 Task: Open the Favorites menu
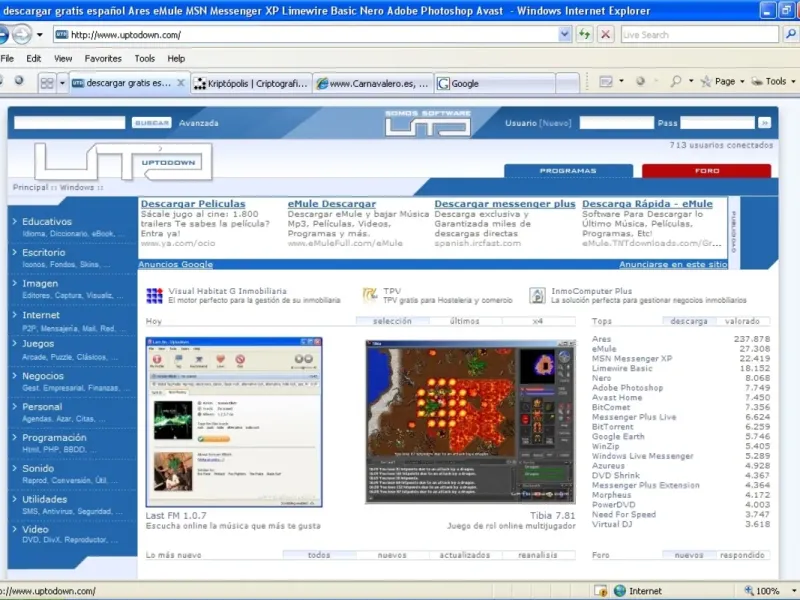pyautogui.click(x=103, y=59)
